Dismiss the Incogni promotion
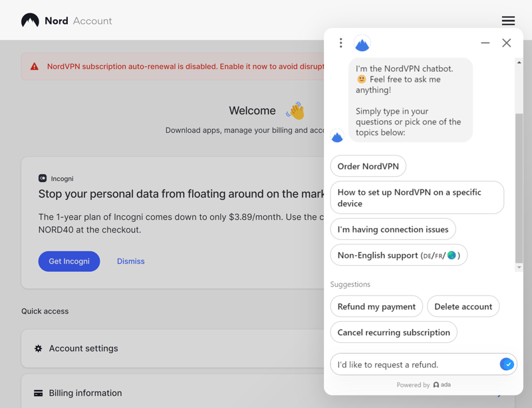532x408 pixels. (x=130, y=261)
